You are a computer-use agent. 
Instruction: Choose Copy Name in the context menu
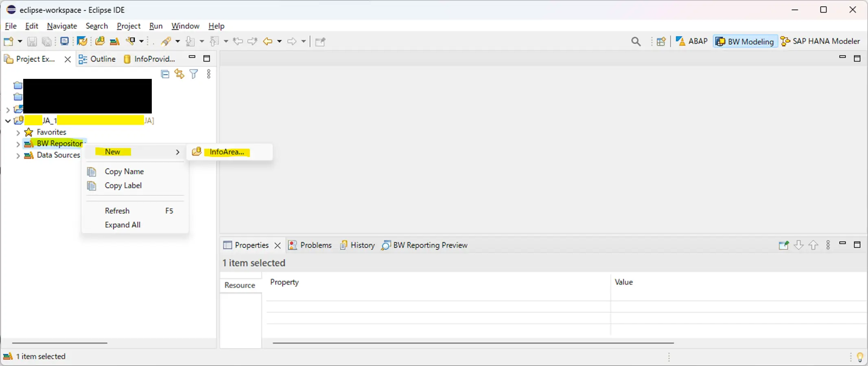click(x=135, y=172)
